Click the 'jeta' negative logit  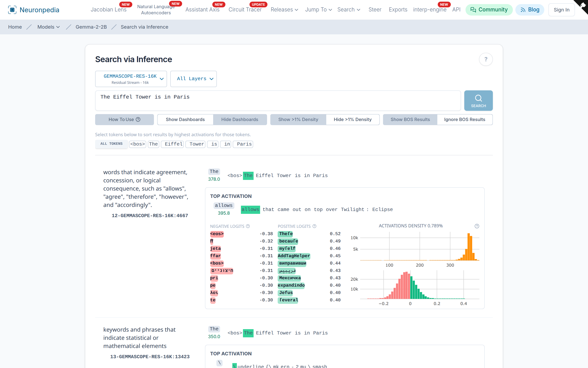pyautogui.click(x=215, y=248)
